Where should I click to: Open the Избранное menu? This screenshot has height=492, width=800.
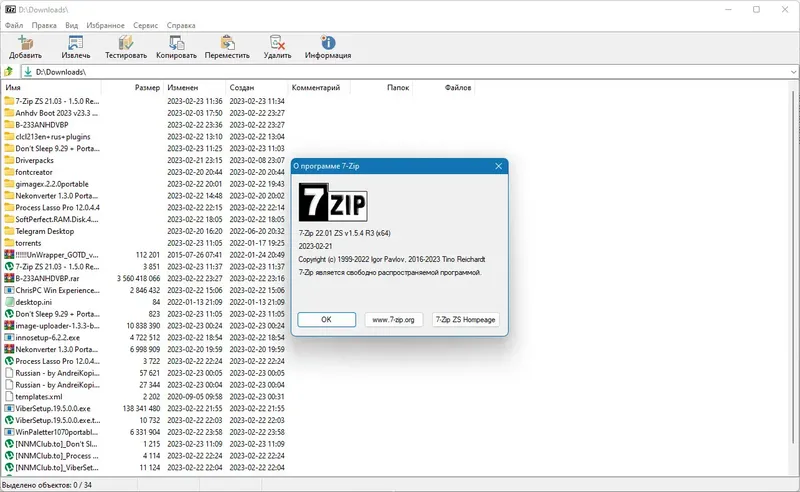click(105, 25)
